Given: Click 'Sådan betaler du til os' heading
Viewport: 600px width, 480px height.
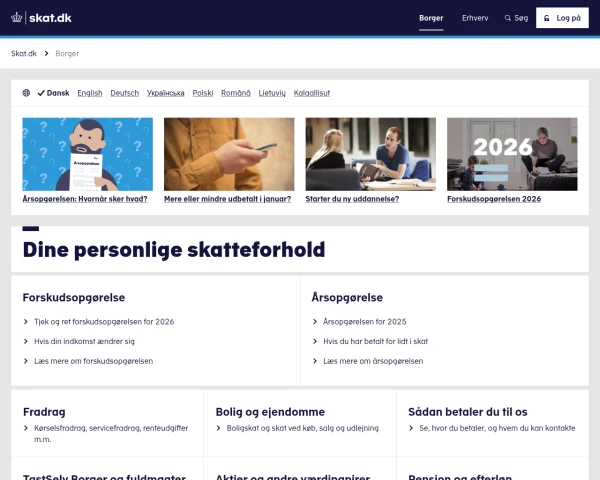Looking at the screenshot, I should pos(468,412).
